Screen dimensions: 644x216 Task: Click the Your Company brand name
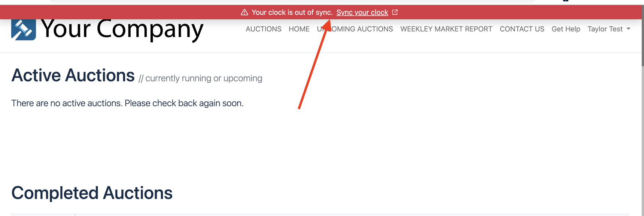[x=122, y=29]
